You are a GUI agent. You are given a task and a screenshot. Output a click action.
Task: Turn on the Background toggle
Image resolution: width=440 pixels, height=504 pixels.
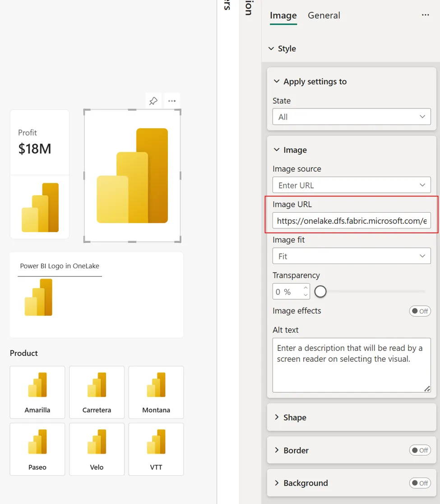coord(420,483)
